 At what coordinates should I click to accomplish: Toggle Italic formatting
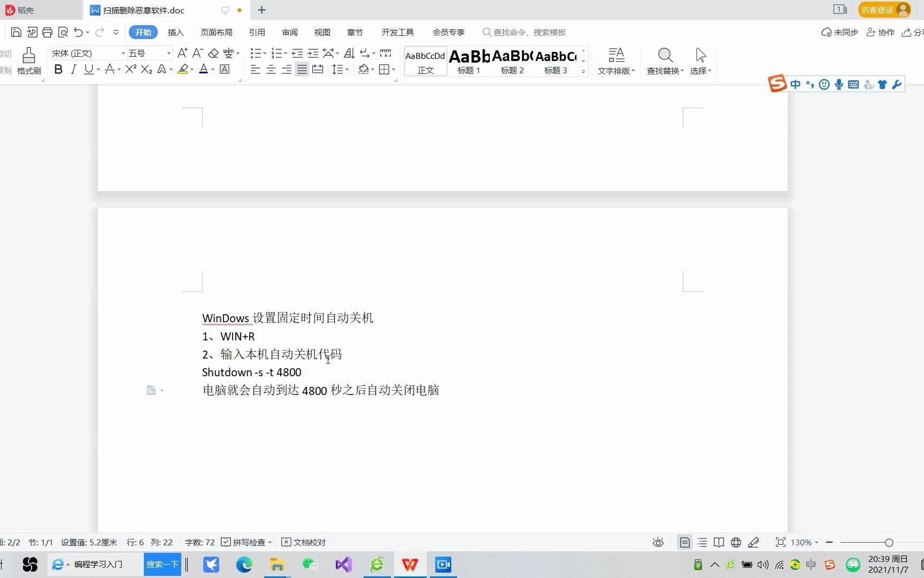(x=74, y=69)
